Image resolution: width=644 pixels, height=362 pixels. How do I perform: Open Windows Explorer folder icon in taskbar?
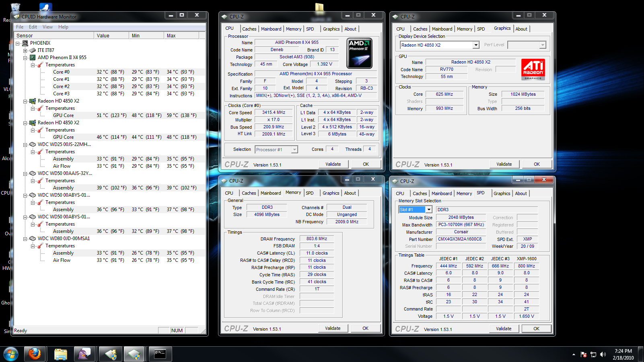[x=60, y=354]
